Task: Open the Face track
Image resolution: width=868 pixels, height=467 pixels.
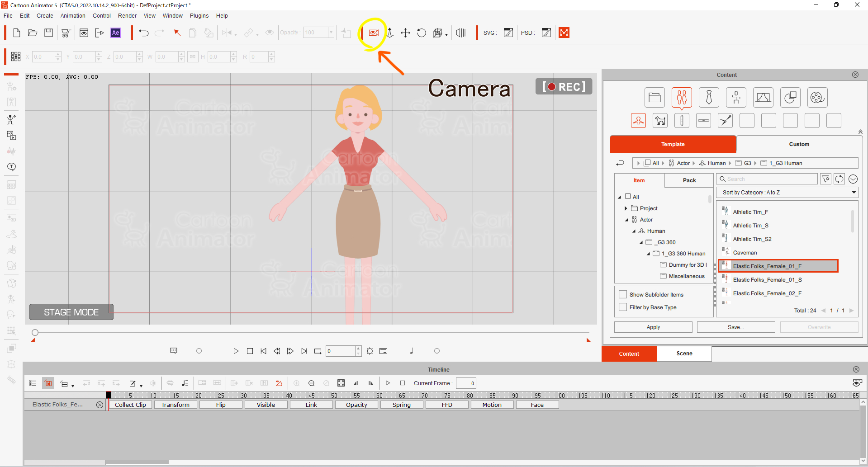Action: [x=537, y=405]
